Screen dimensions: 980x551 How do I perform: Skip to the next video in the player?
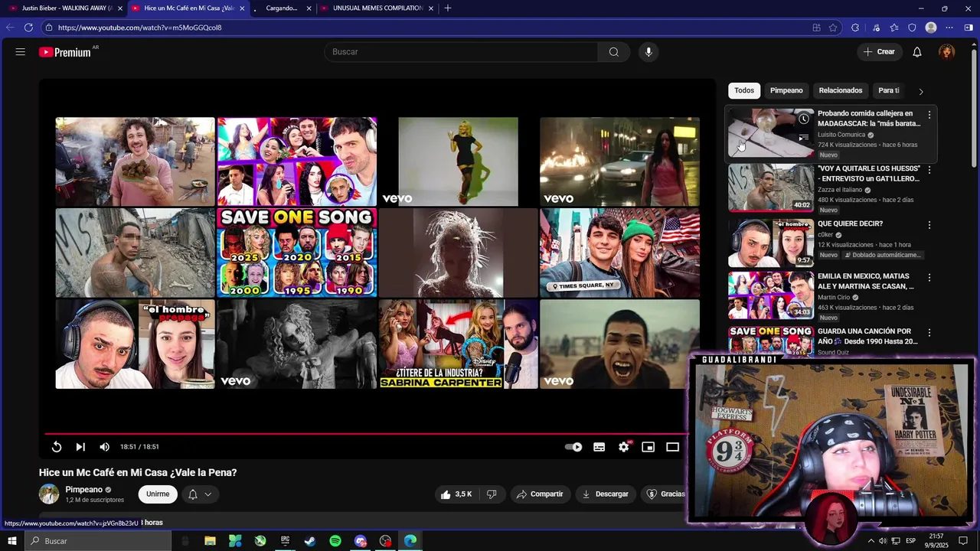coord(80,447)
